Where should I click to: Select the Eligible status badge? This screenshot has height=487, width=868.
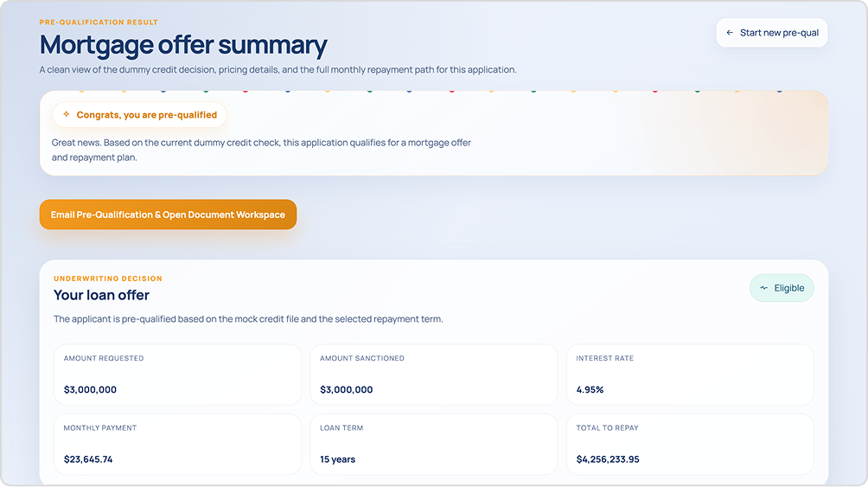[x=782, y=288]
